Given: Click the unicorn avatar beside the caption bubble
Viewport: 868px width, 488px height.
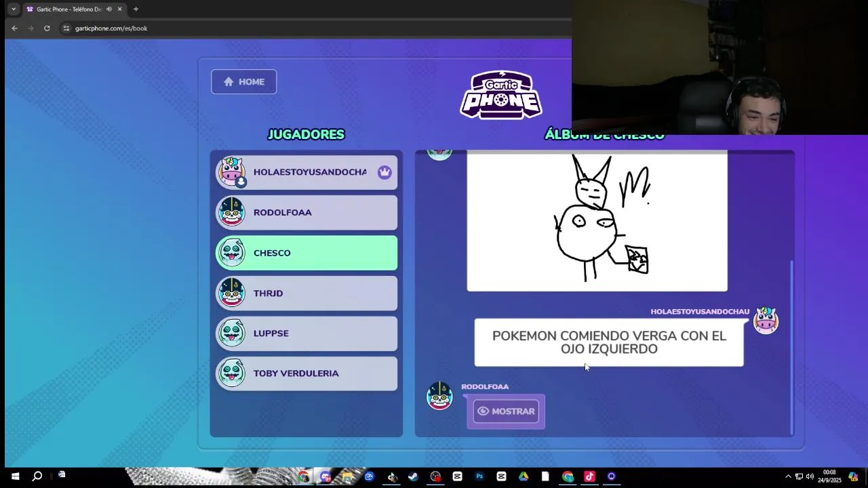Looking at the screenshot, I should click(766, 320).
